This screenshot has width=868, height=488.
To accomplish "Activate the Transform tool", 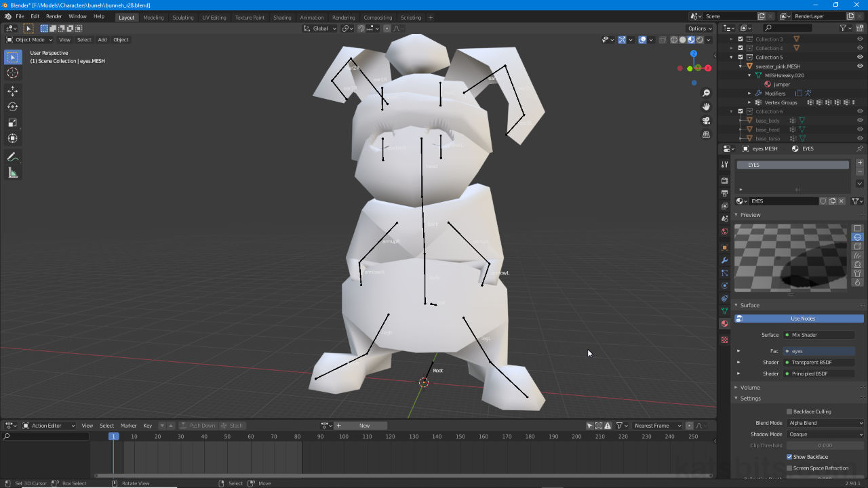I will (x=13, y=138).
